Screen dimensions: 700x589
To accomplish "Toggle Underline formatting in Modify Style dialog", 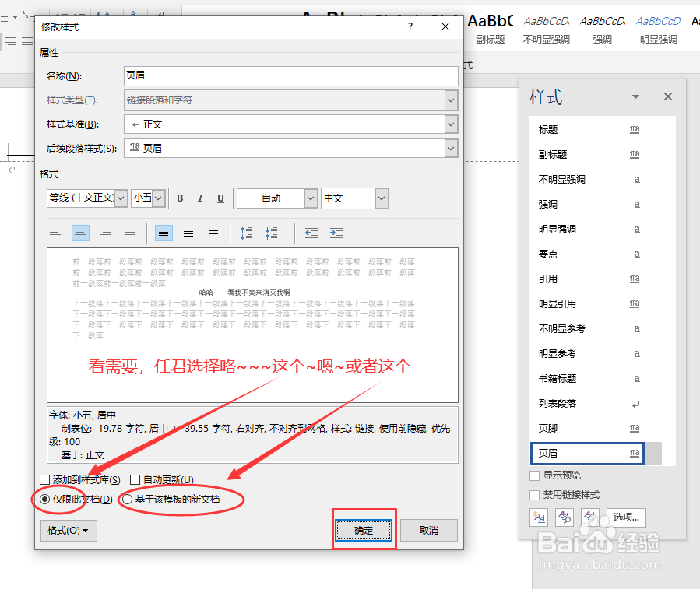I will (x=220, y=198).
